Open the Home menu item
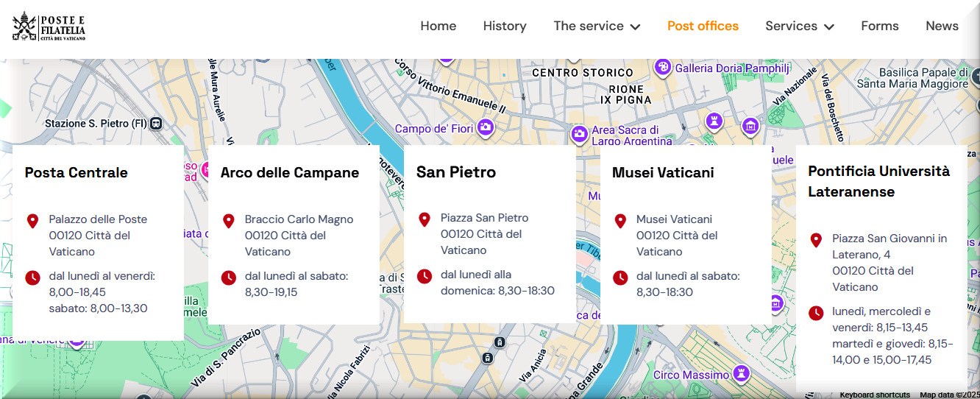 point(438,26)
